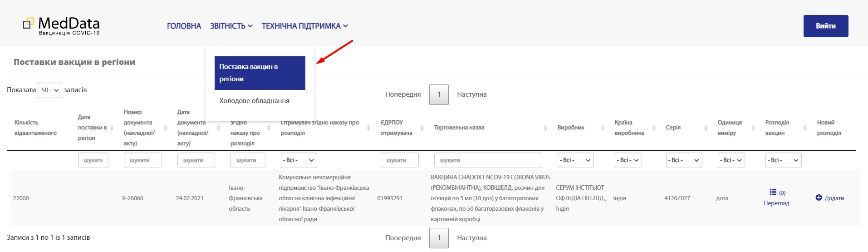Open the list icon under Розподіл вакцин
The image size is (868, 252).
[x=773, y=192]
